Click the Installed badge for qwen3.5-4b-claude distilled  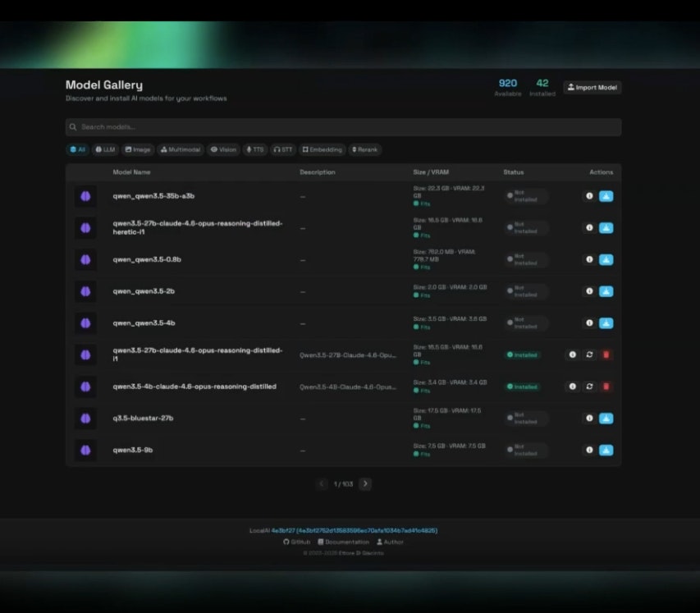(522, 387)
